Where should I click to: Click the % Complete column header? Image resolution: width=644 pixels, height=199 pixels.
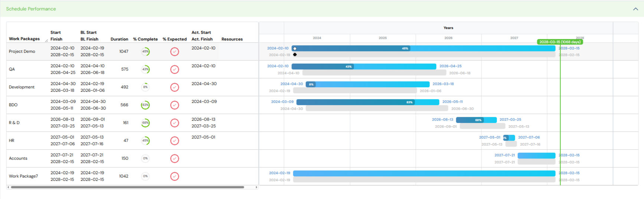click(x=145, y=39)
